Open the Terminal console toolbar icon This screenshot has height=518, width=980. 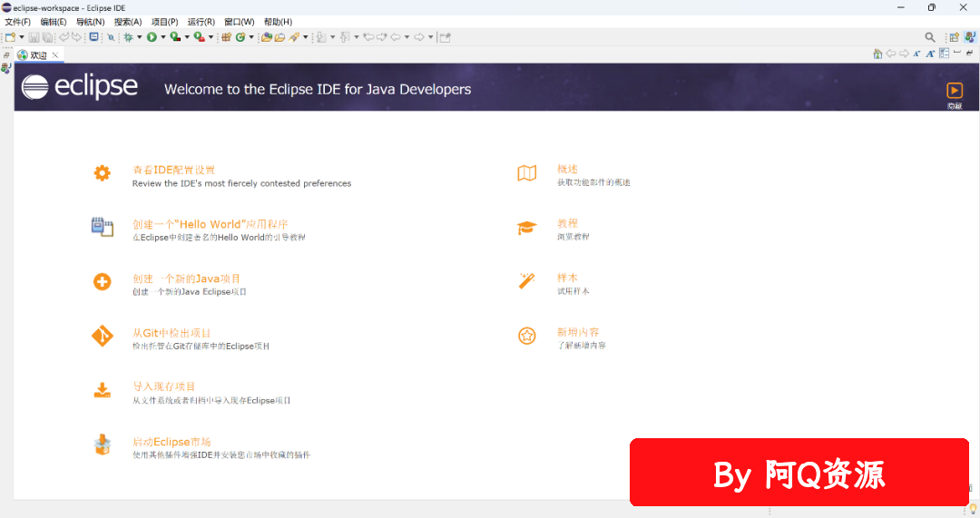tap(93, 37)
